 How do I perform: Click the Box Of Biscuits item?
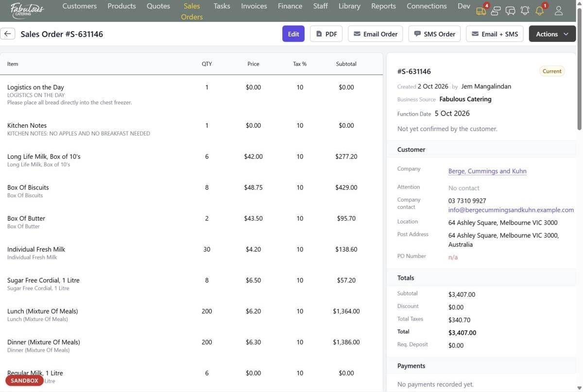pos(28,187)
